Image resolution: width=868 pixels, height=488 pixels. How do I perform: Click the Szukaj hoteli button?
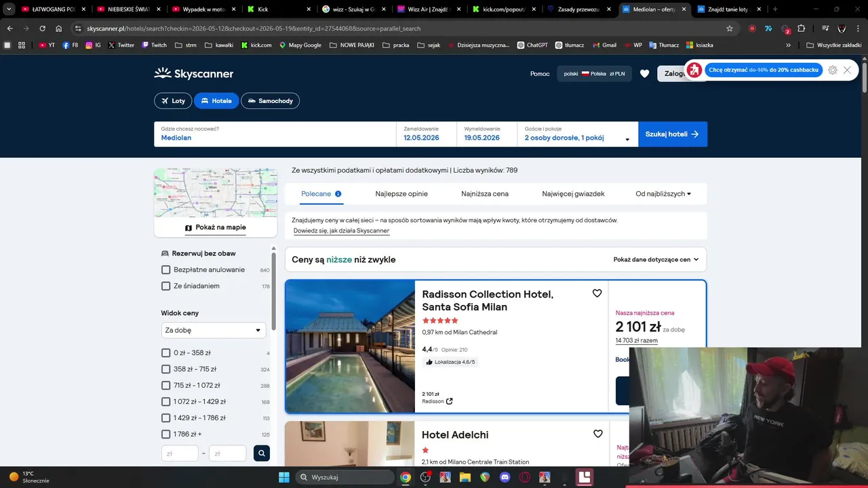(673, 134)
